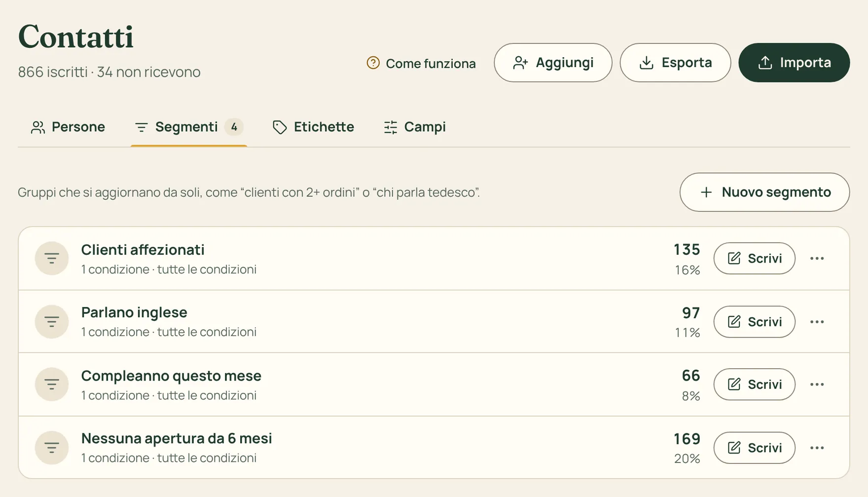Open more options for Parlano inglese
This screenshot has height=497, width=868.
(817, 322)
